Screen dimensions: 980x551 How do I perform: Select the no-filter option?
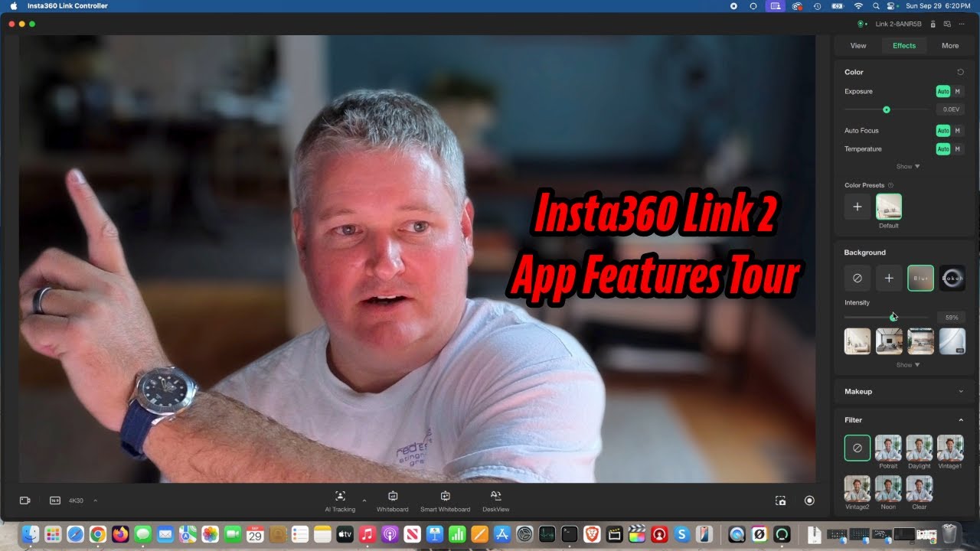pos(857,448)
